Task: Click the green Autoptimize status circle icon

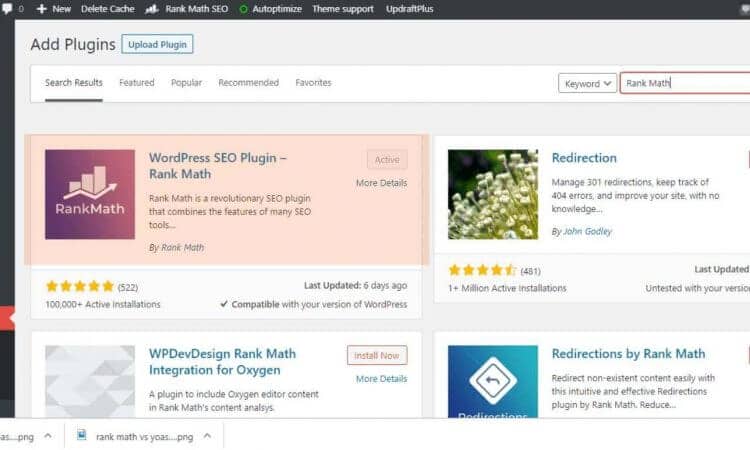Action: coord(243,9)
